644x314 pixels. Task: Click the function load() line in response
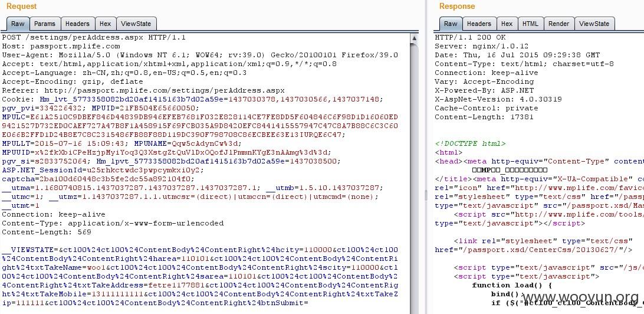[x=512, y=285]
